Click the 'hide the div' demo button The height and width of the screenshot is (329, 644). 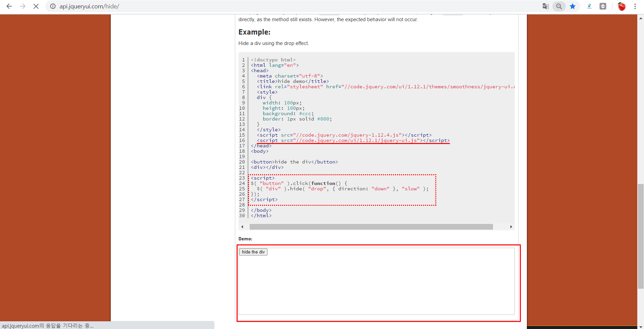pyautogui.click(x=253, y=252)
